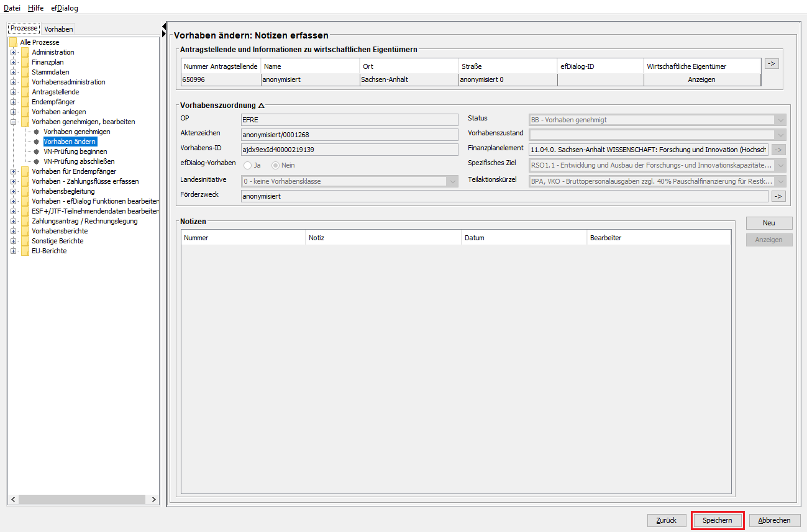Open the Spezifisches Ziel dropdown
Image resolution: width=807 pixels, height=532 pixels.
780,165
